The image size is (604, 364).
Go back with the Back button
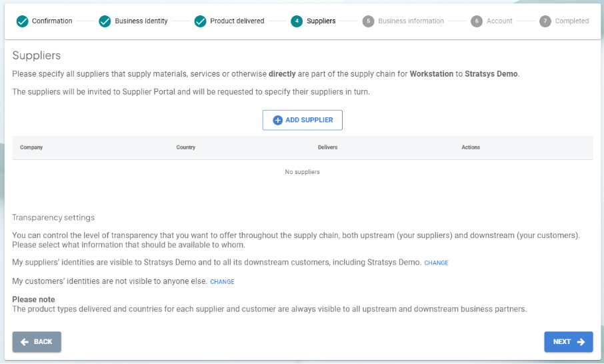tap(37, 342)
